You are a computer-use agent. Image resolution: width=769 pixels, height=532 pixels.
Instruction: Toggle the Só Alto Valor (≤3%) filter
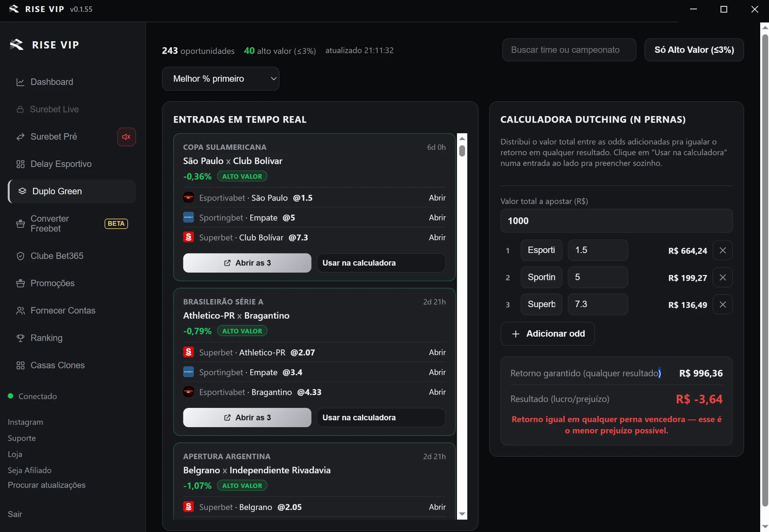[x=694, y=50]
